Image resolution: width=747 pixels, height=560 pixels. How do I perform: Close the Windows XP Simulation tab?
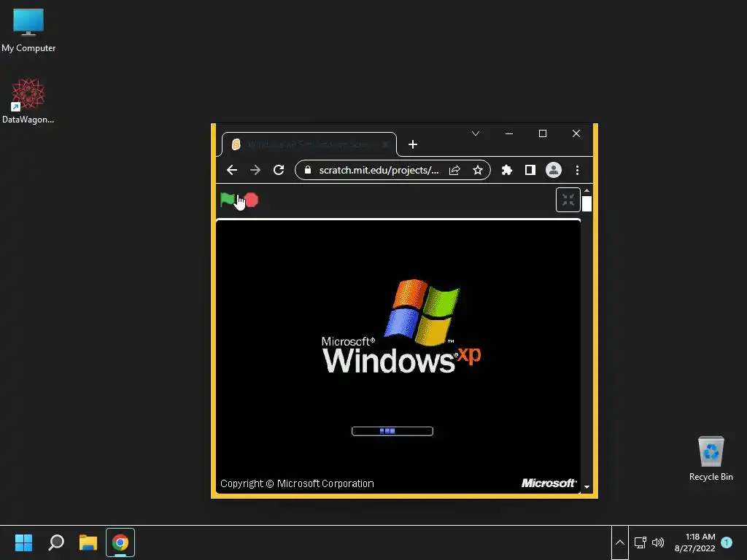tap(385, 144)
